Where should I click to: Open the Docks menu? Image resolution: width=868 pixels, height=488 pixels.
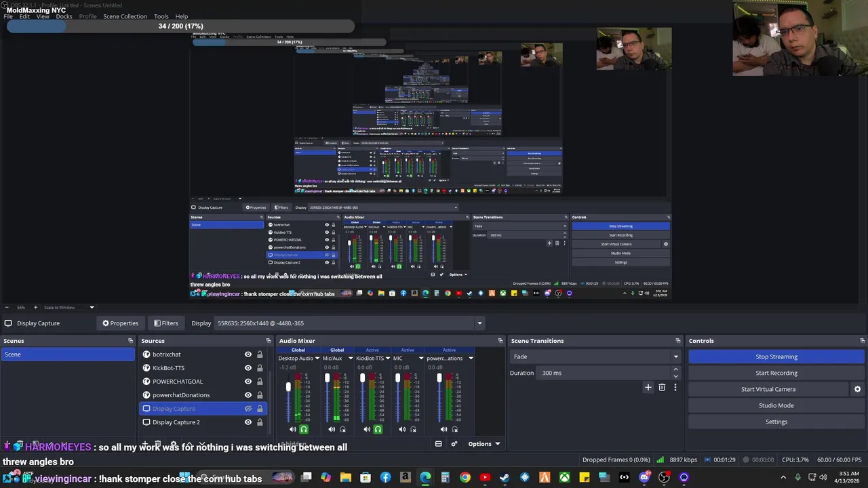(64, 16)
